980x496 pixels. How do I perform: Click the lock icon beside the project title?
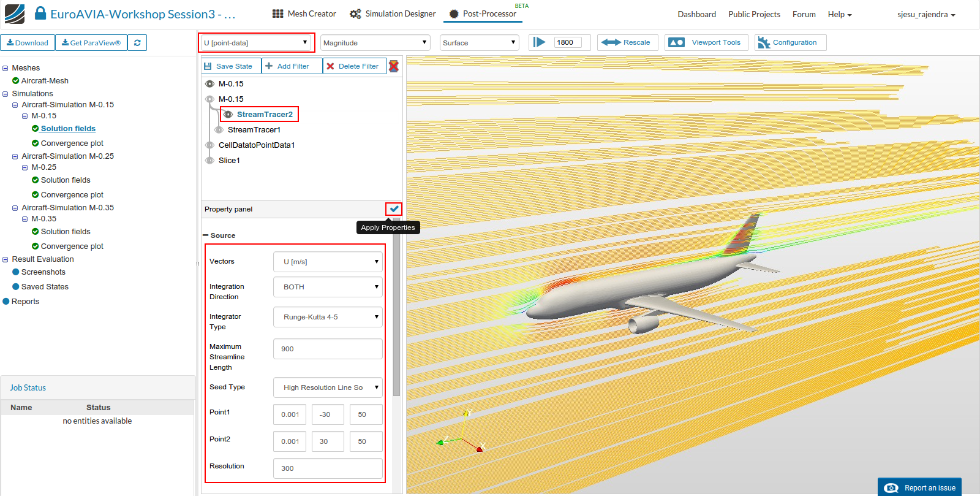pyautogui.click(x=40, y=13)
